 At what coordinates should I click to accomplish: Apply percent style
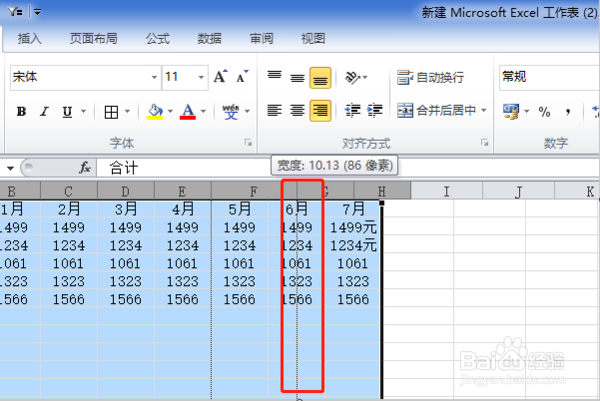click(544, 111)
